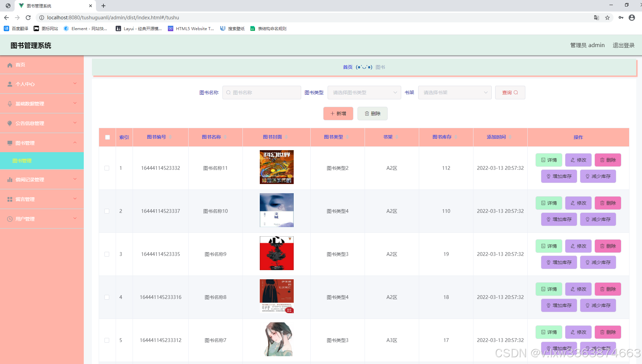Viewport: 642px width, 364px height.
Task: Select the 首页 home icon in sidebar
Action: [10, 65]
